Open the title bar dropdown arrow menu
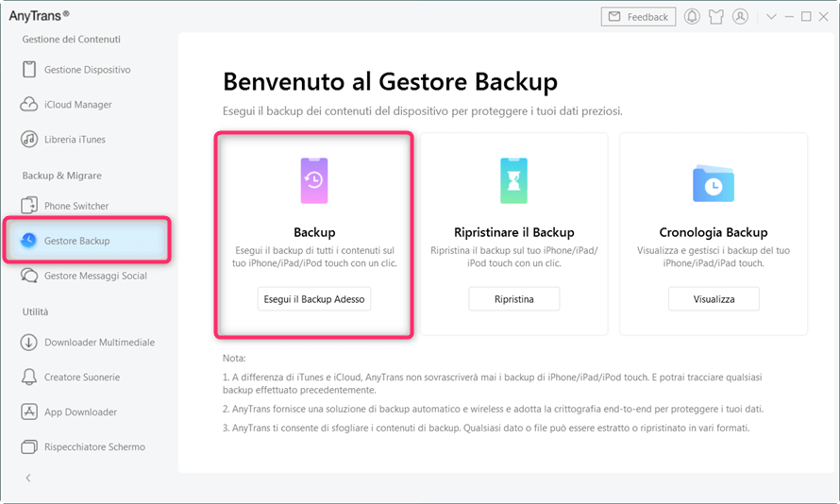 (x=771, y=17)
